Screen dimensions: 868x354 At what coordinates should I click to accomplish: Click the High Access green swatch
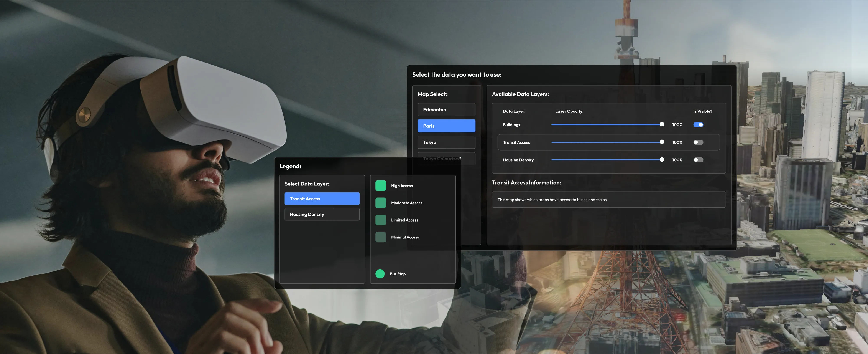380,185
